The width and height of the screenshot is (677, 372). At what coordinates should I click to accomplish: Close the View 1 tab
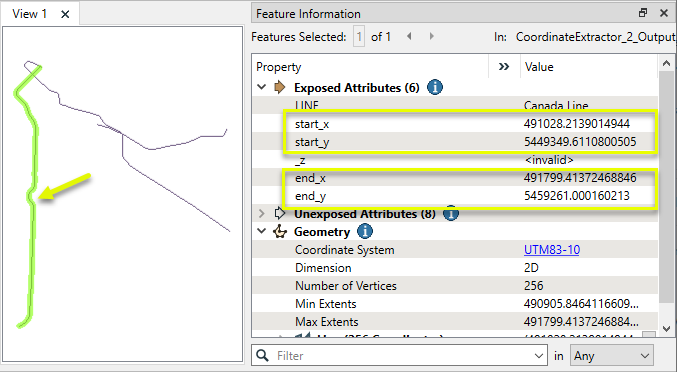pos(65,14)
